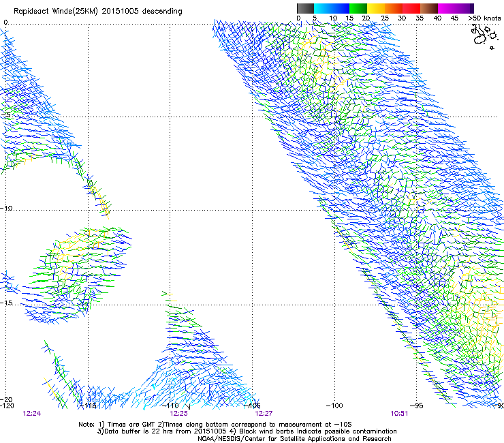Viewport: 504px width, 443px height.
Task: Click the longitude label -100
Action: pos(334,406)
